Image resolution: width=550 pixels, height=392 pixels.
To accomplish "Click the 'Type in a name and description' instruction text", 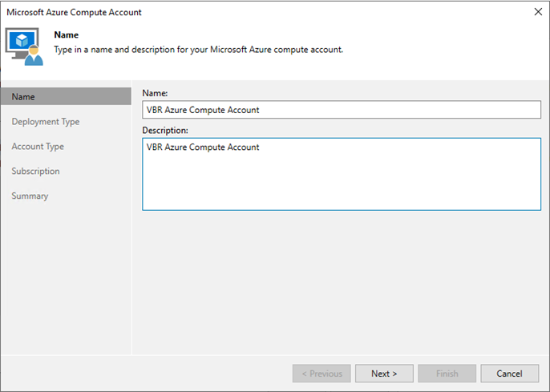I will pos(199,50).
